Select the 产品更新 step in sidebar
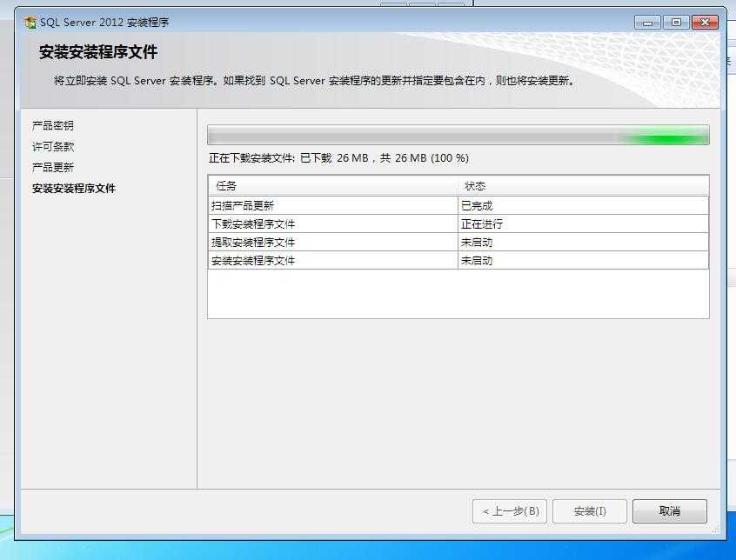The width and height of the screenshot is (736, 560). (x=52, y=168)
